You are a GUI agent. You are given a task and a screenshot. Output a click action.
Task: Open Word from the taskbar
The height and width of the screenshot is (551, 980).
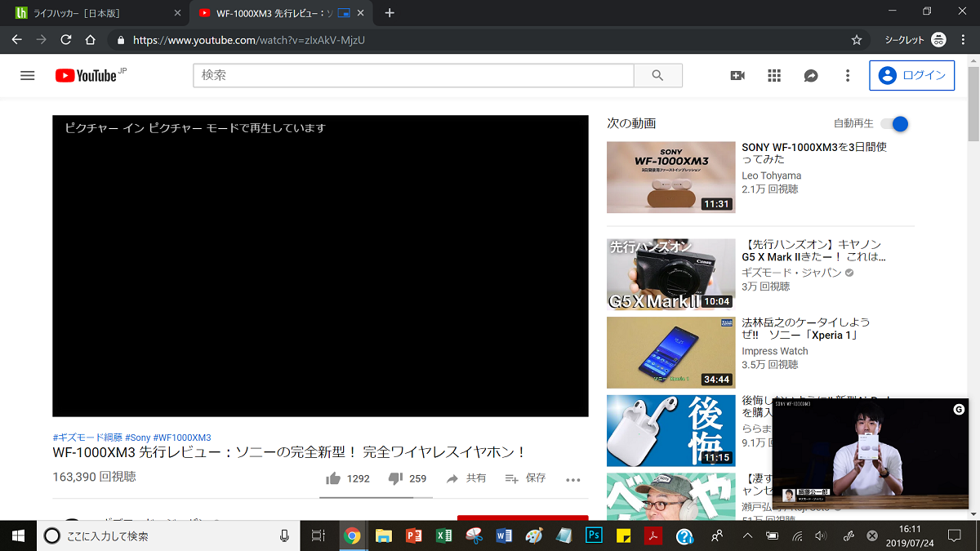click(504, 535)
